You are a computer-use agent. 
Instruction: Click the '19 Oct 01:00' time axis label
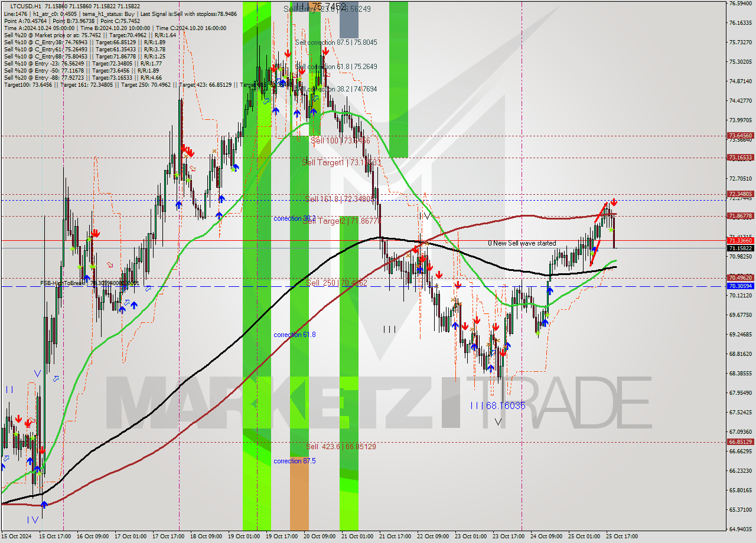[x=243, y=537]
